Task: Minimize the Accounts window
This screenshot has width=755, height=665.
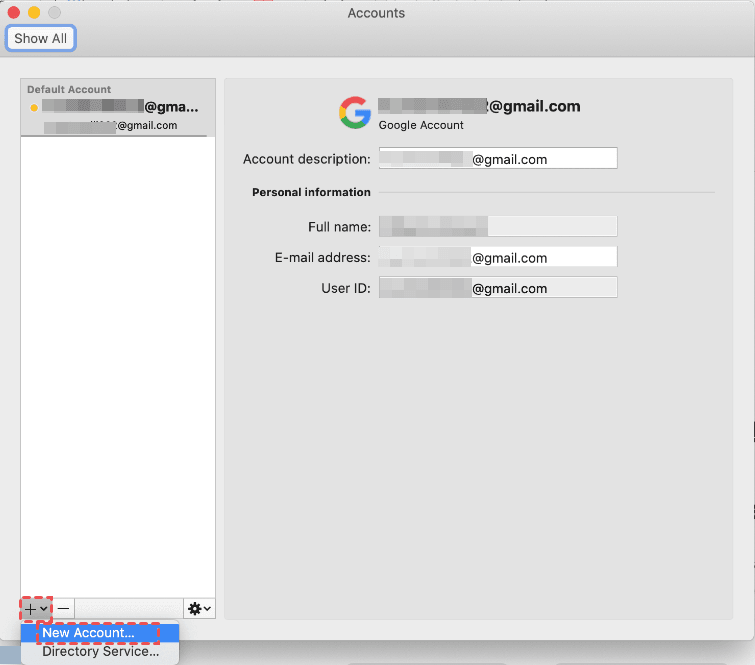Action: point(34,12)
